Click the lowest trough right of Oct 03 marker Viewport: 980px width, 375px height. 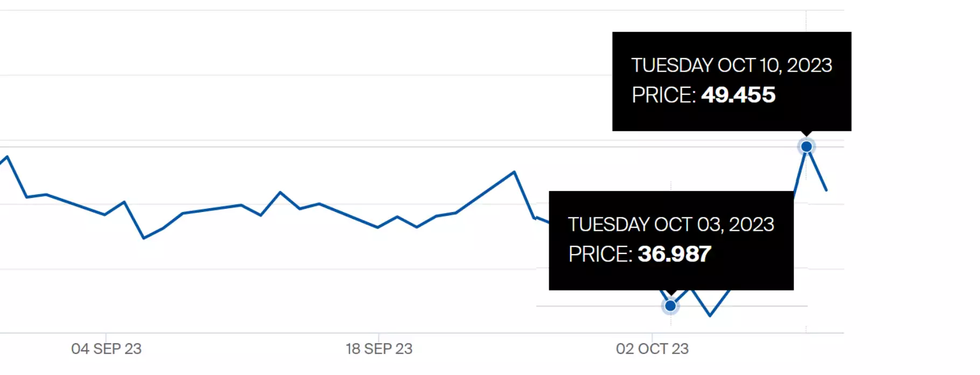coord(710,315)
